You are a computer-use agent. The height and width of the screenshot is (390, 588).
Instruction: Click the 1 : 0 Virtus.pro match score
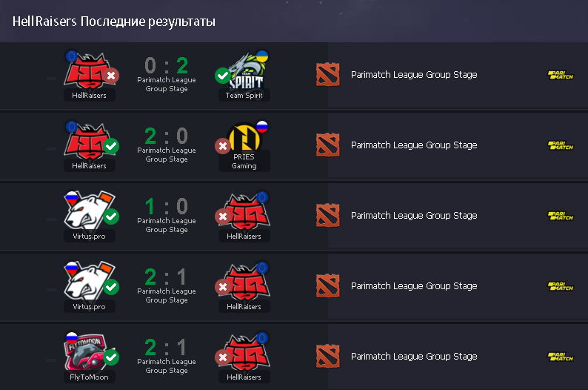point(167,206)
